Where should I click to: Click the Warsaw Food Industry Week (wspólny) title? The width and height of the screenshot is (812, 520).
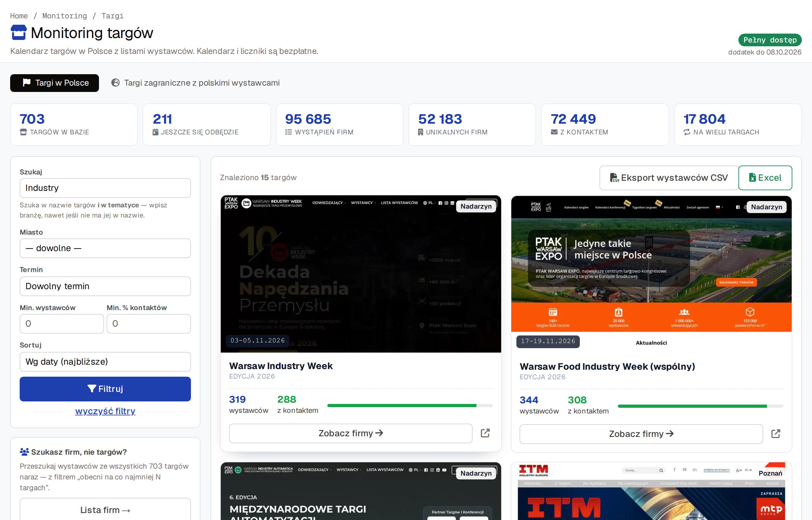coord(607,367)
